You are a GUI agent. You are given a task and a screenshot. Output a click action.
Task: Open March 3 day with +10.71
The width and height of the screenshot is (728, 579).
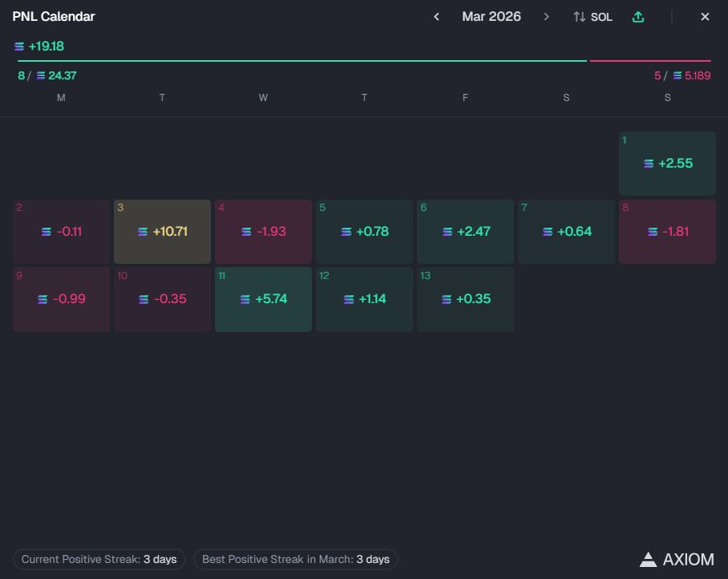tap(162, 232)
